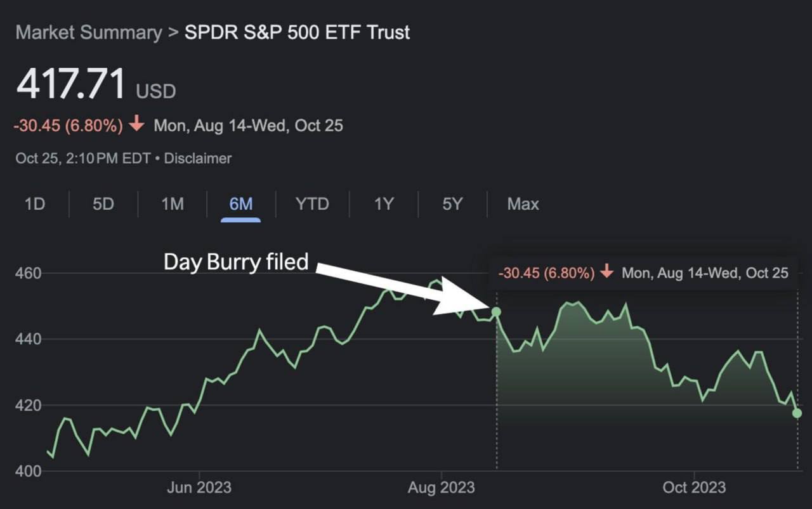Click the red down arrow beside price change
Screen dimensions: 812x509
click(136, 125)
